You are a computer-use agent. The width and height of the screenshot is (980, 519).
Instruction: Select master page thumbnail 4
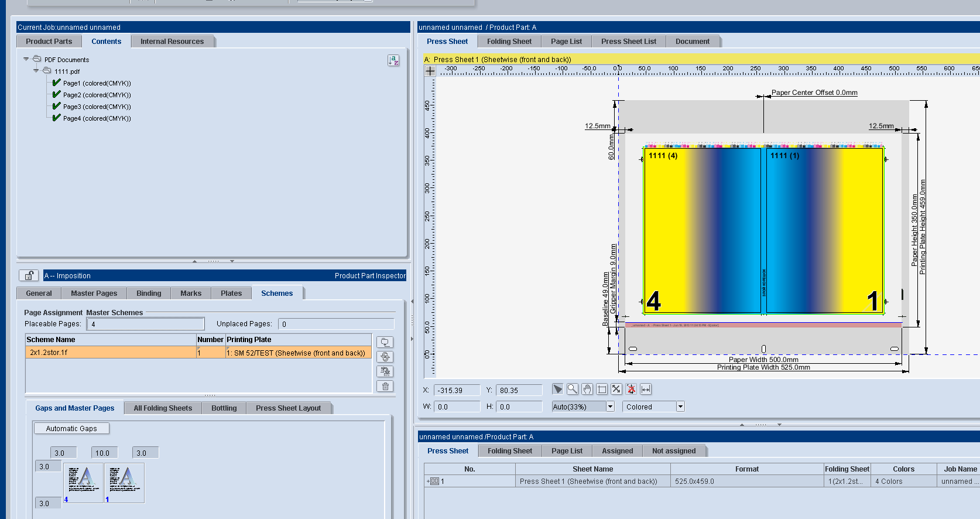click(83, 483)
